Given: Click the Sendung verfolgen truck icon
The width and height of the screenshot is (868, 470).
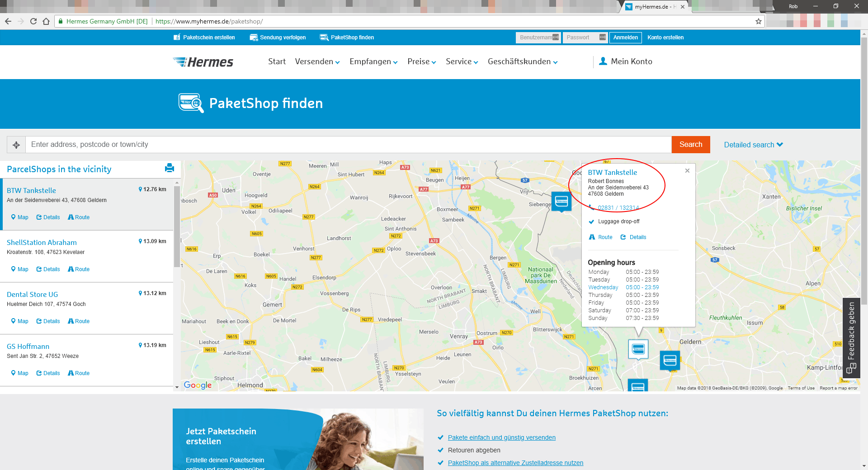Looking at the screenshot, I should [x=254, y=37].
